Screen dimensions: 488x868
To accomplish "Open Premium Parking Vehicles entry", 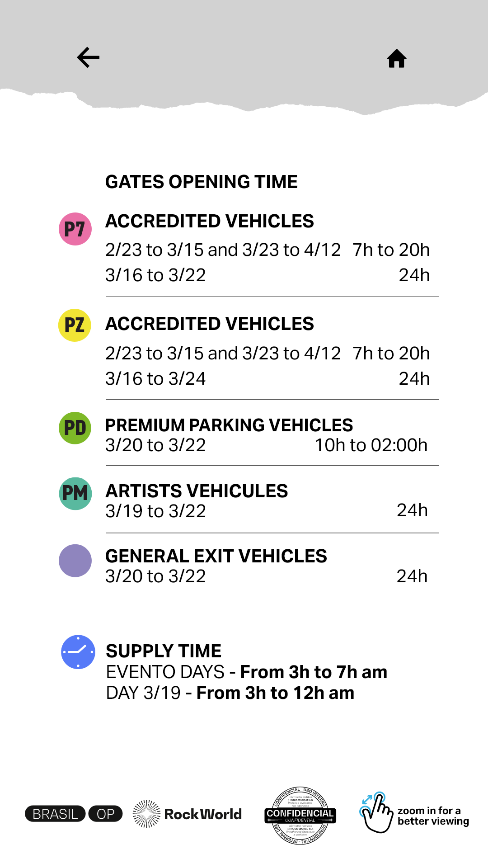I will (x=266, y=435).
